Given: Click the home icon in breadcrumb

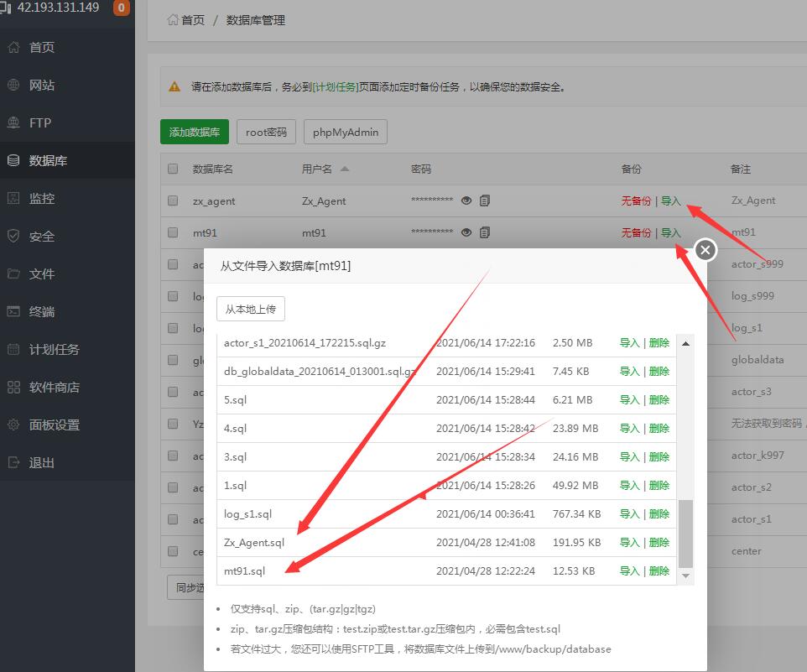Looking at the screenshot, I should point(173,19).
